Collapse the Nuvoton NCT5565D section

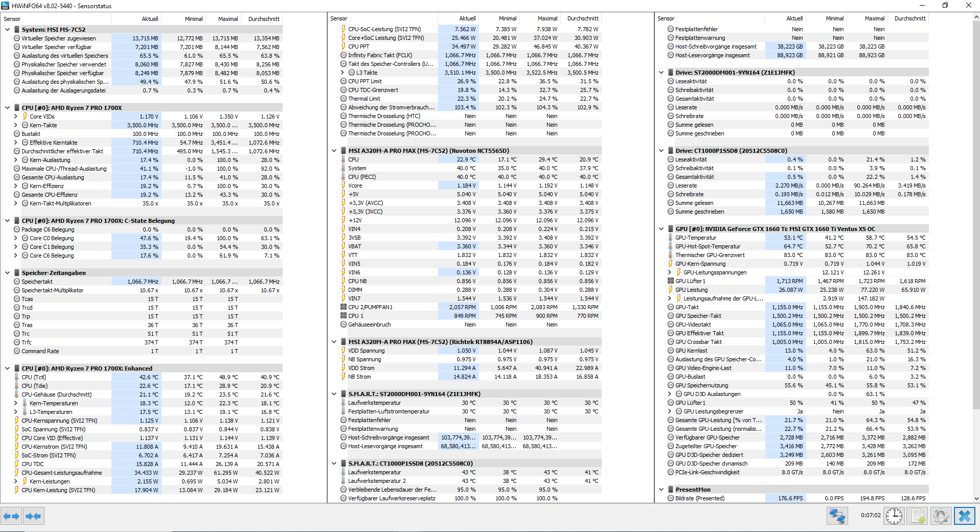pos(334,151)
